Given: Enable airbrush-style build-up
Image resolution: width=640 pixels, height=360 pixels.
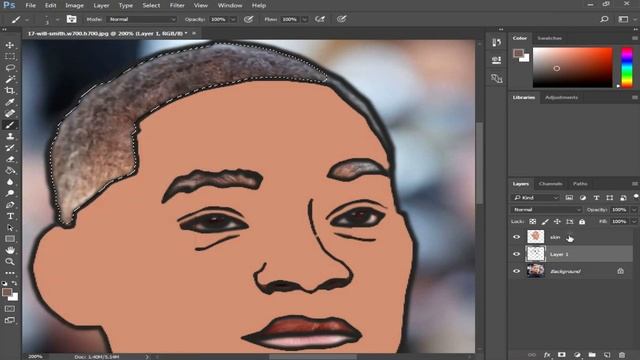Looking at the screenshot, I should (x=320, y=19).
